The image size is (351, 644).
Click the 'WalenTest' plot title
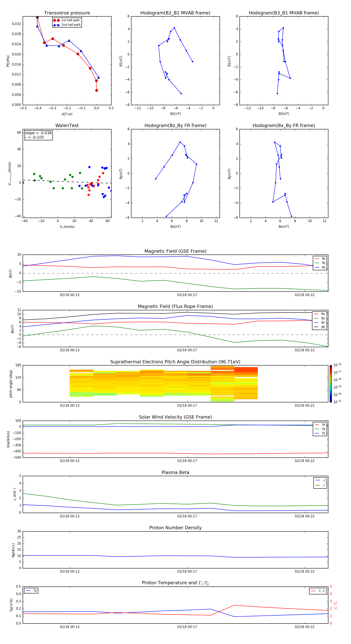tap(67, 125)
